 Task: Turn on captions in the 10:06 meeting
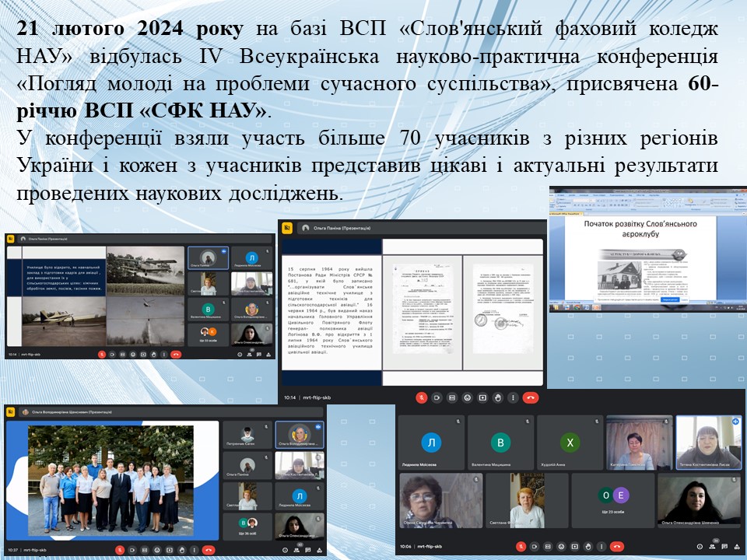coord(548,547)
